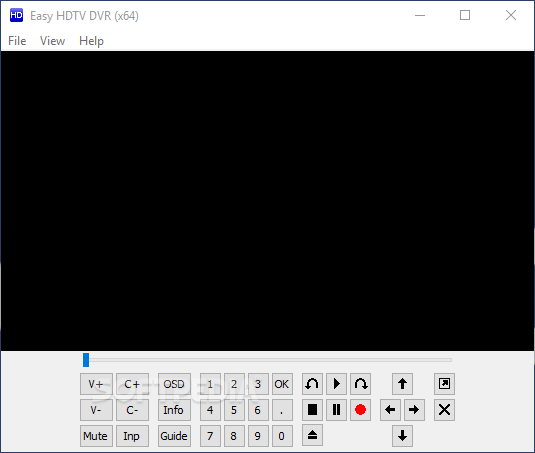Screen dimensions: 535x453
Task: Open the Help menu
Action: (91, 41)
